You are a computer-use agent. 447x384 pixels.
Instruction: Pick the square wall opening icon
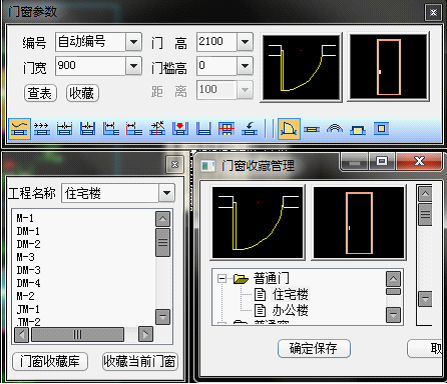381,129
